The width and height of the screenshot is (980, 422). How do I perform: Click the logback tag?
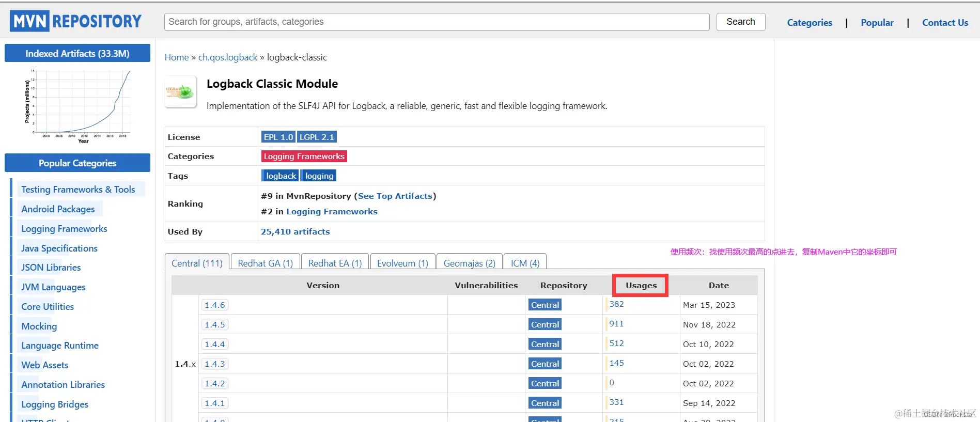pos(280,176)
